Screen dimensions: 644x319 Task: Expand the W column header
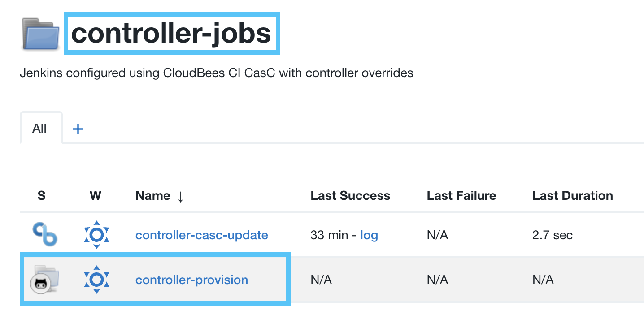[x=96, y=195]
